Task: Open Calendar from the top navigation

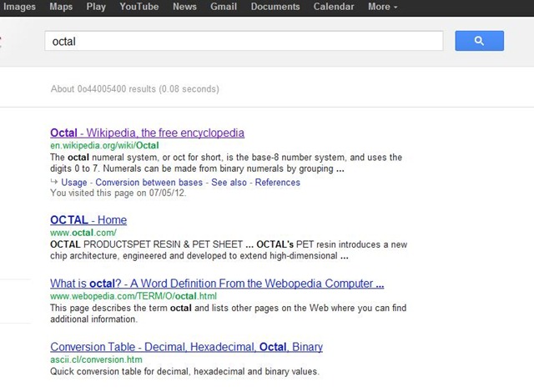Action: coord(333,7)
